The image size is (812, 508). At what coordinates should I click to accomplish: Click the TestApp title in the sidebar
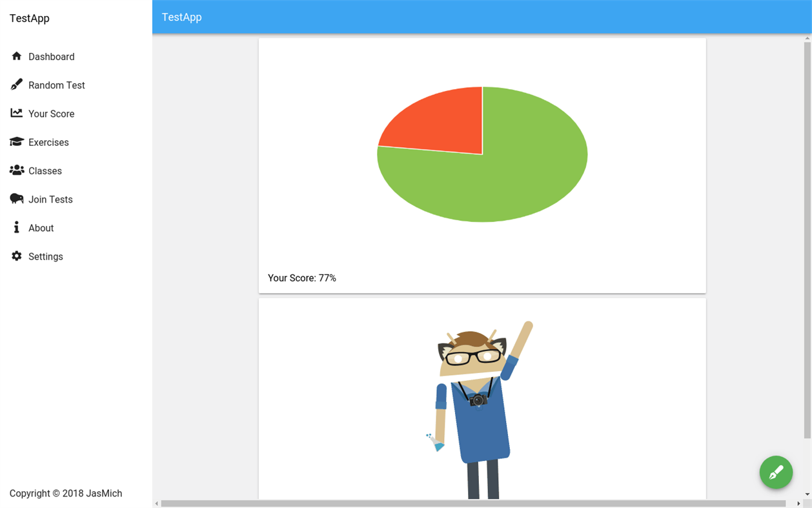coord(29,18)
